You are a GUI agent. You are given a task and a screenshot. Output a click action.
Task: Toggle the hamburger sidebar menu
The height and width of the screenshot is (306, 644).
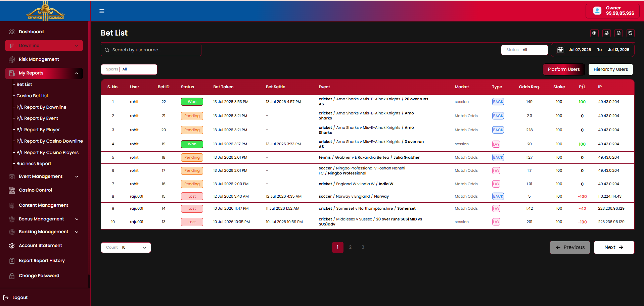click(x=102, y=11)
